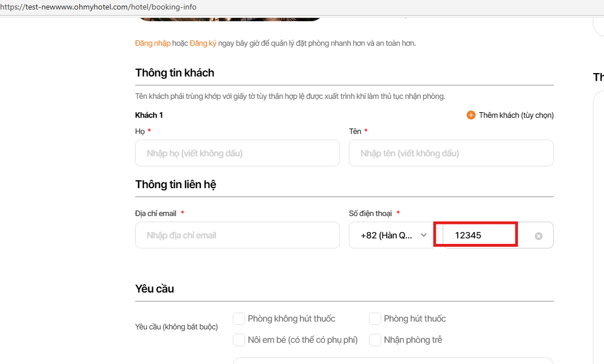
Task: Open the "+82 (Hàn Q..." country code dropdown
Action: point(393,235)
